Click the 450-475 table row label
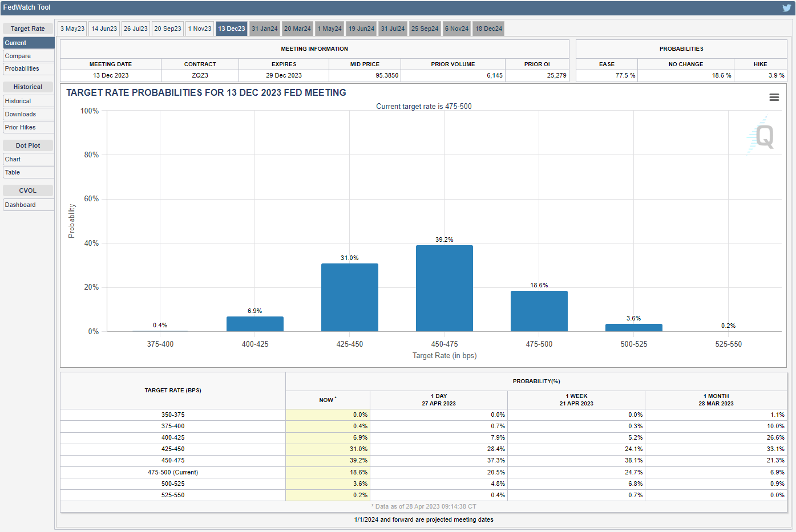796x532 pixels. pos(173,460)
